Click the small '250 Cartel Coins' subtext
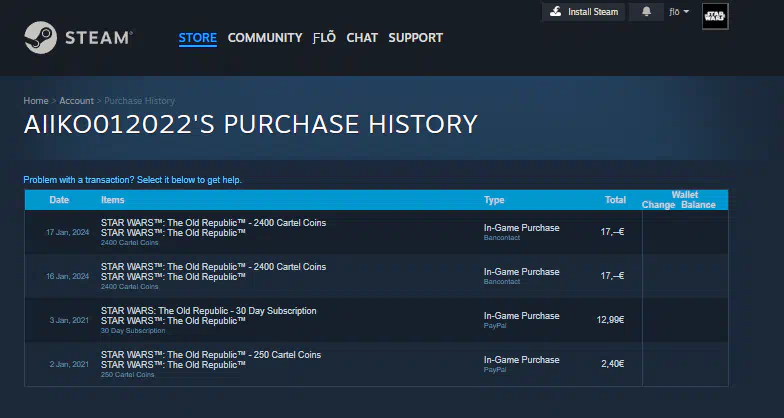784x418 pixels. [x=128, y=375]
